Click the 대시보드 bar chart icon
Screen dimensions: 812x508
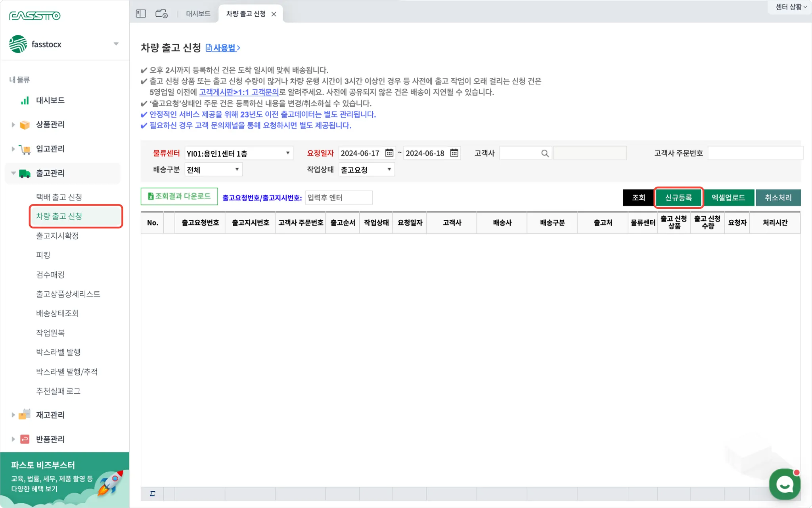25,100
